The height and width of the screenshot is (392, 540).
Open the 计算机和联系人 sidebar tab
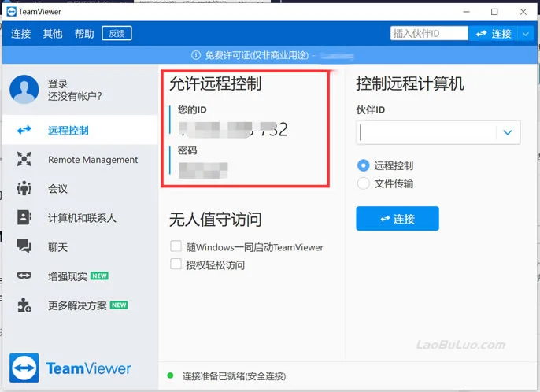(x=80, y=217)
